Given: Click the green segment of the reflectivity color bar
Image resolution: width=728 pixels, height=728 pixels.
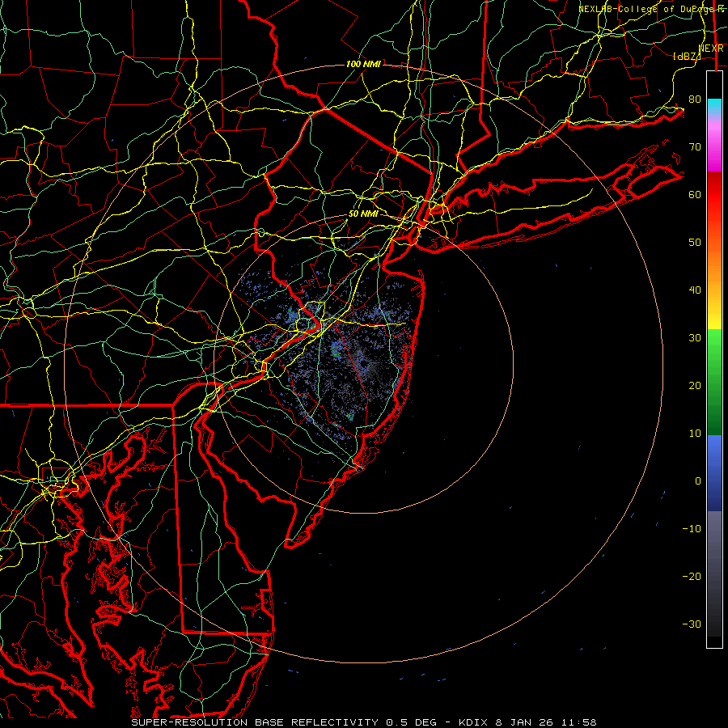Looking at the screenshot, I should (714, 382).
